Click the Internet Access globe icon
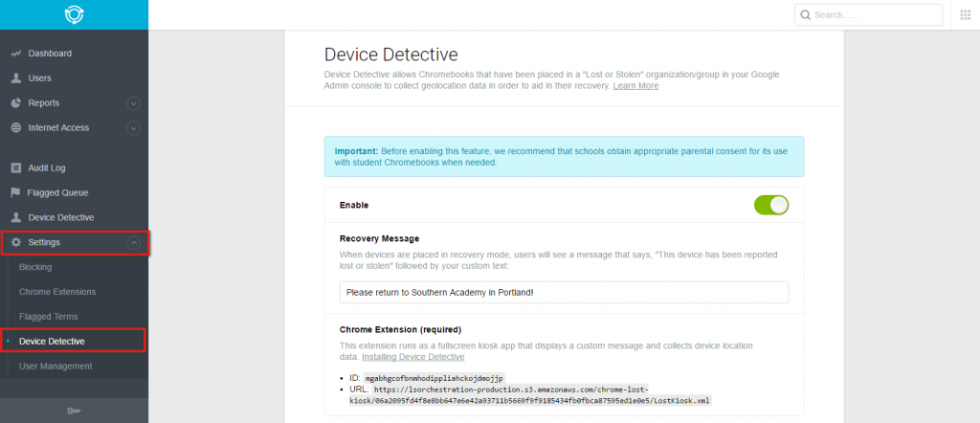The height and width of the screenshot is (423, 980). (16, 127)
